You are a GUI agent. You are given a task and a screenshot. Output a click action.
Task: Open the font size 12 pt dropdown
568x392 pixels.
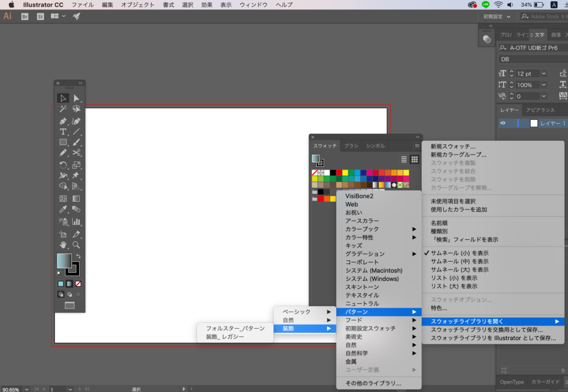tap(544, 74)
